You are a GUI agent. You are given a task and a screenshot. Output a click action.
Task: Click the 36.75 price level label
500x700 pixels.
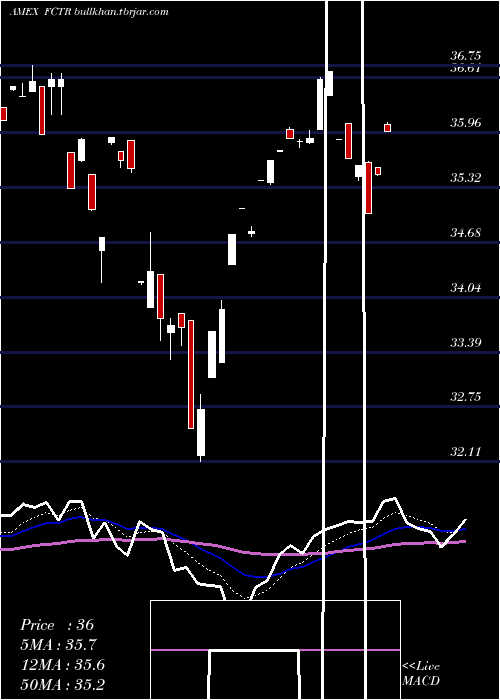pyautogui.click(x=466, y=56)
